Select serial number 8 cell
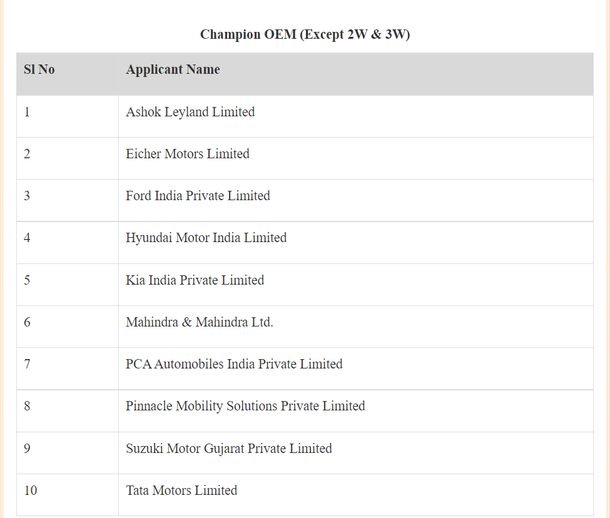This screenshot has width=610, height=518. 27,406
